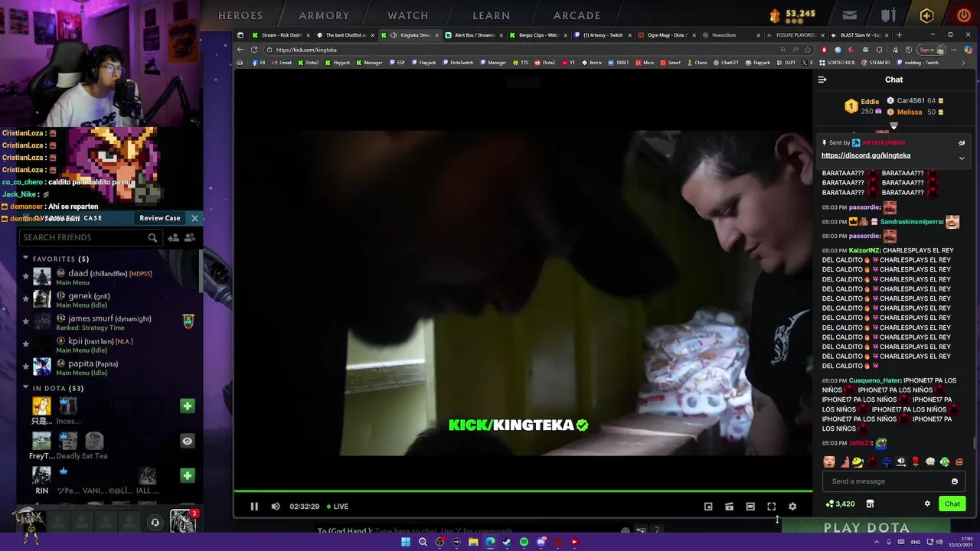View 3,420 channel points balance
The width and height of the screenshot is (980, 551).
[x=840, y=504]
